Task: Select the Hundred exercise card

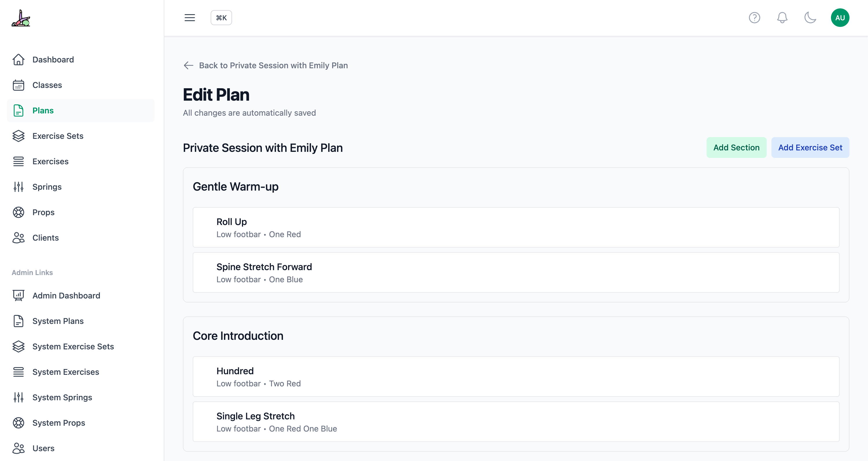Action: 516,377
